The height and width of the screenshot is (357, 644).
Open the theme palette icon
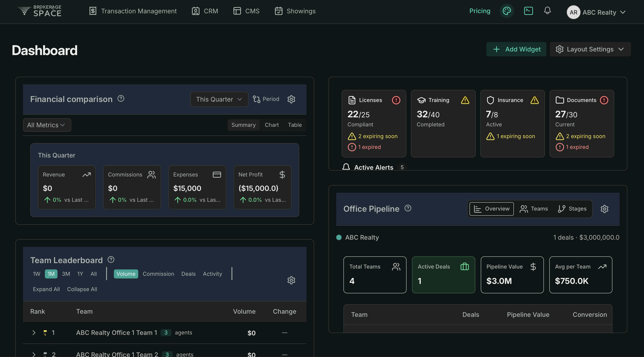(507, 11)
